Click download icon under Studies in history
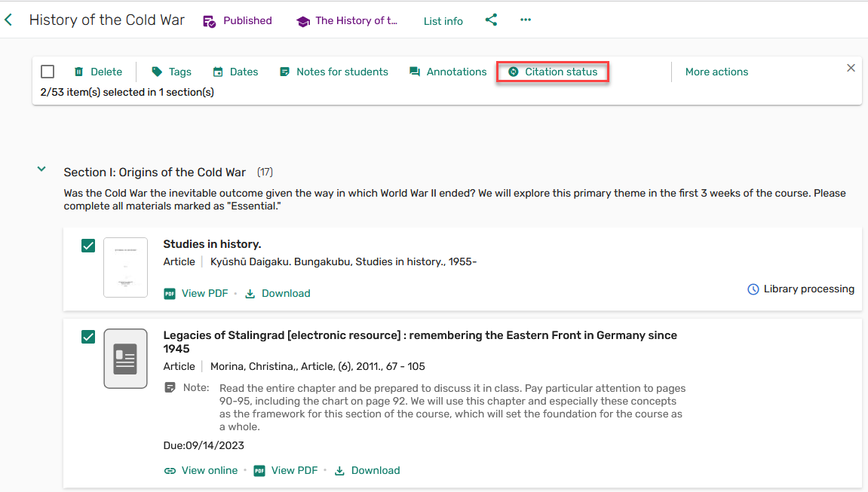The height and width of the screenshot is (492, 868). tap(250, 294)
